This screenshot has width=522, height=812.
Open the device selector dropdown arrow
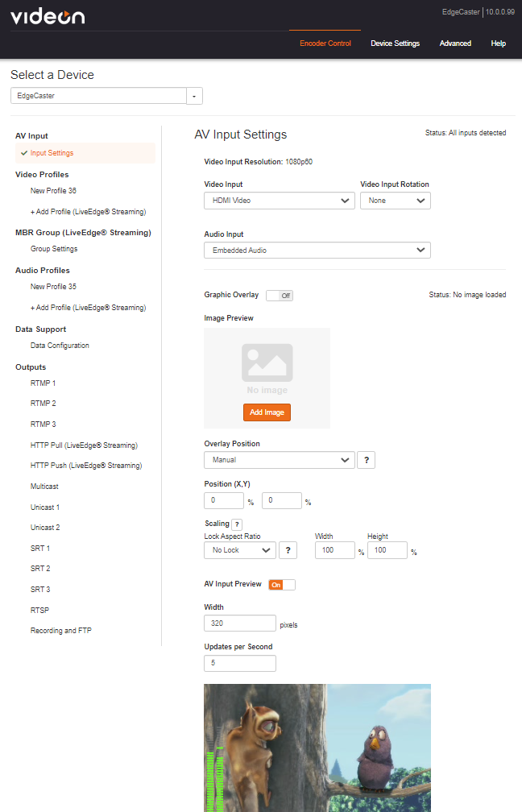[x=193, y=95]
